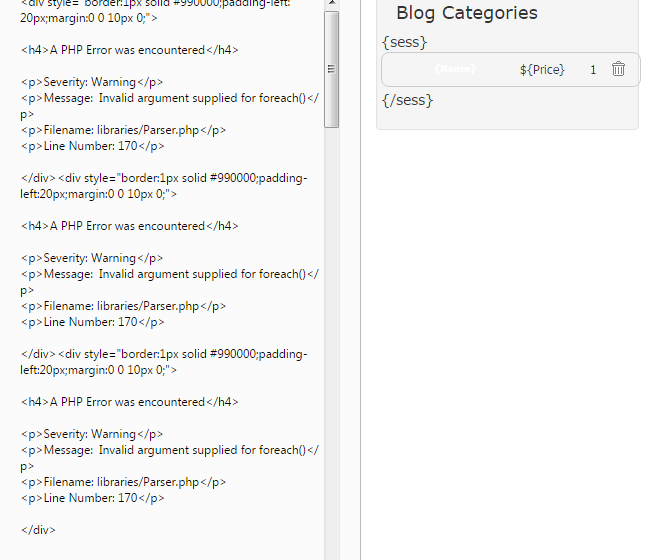The height and width of the screenshot is (560, 662).
Task: Click the first 'A PHP Error was encountered' heading
Action: click(x=129, y=50)
